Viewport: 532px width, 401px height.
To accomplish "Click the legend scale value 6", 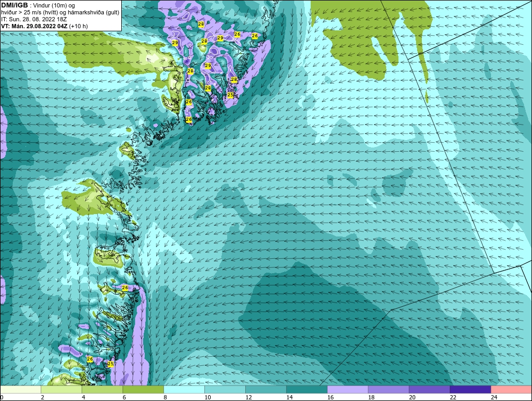I will point(124,397).
